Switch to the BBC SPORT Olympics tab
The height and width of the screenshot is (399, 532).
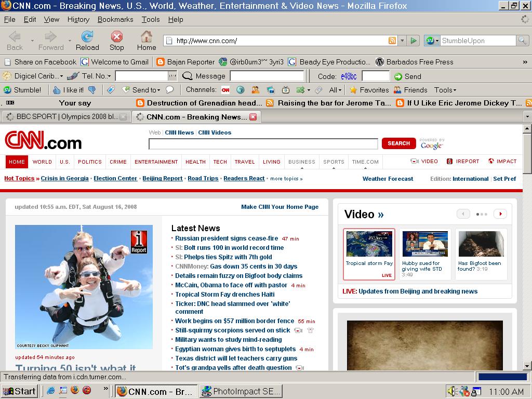(66, 117)
